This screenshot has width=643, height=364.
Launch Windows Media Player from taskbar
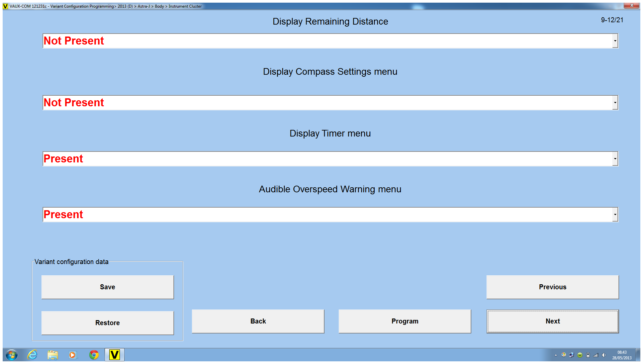coord(73,355)
